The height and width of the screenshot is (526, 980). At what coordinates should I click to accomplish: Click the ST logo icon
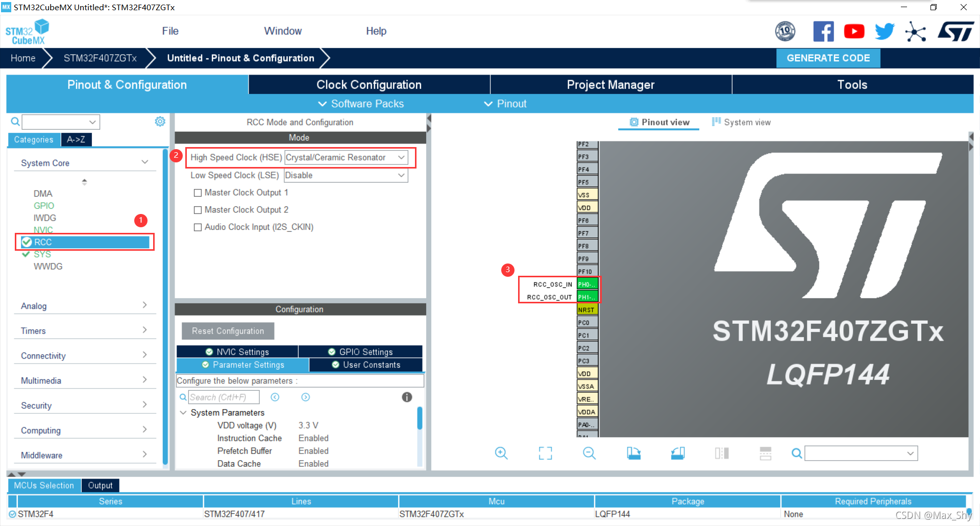tap(955, 32)
